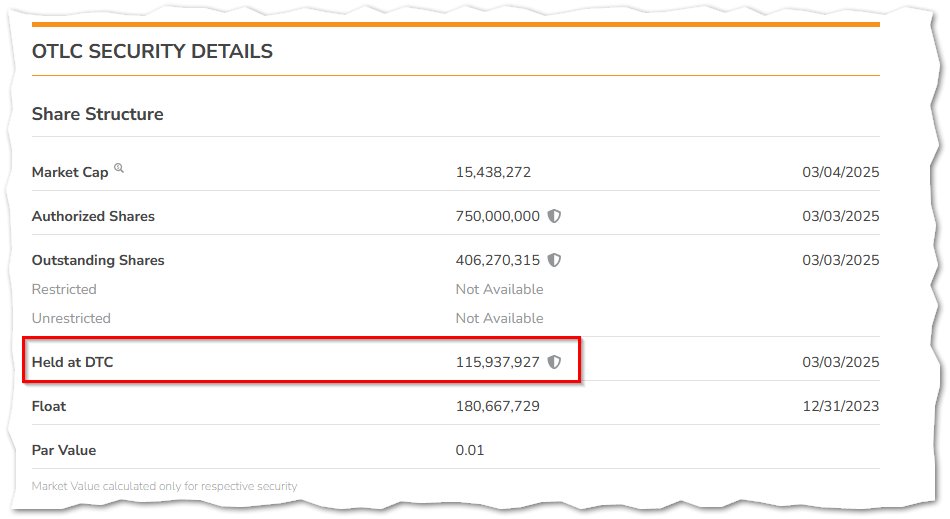The height and width of the screenshot is (519, 950).
Task: Select the value 750,000,000
Action: point(497,216)
